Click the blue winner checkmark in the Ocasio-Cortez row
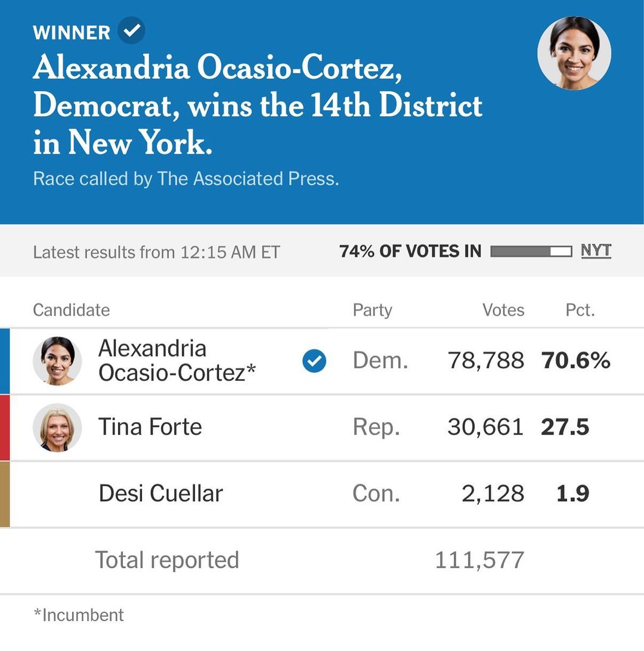Image resolution: width=644 pixels, height=651 pixels. (x=314, y=361)
